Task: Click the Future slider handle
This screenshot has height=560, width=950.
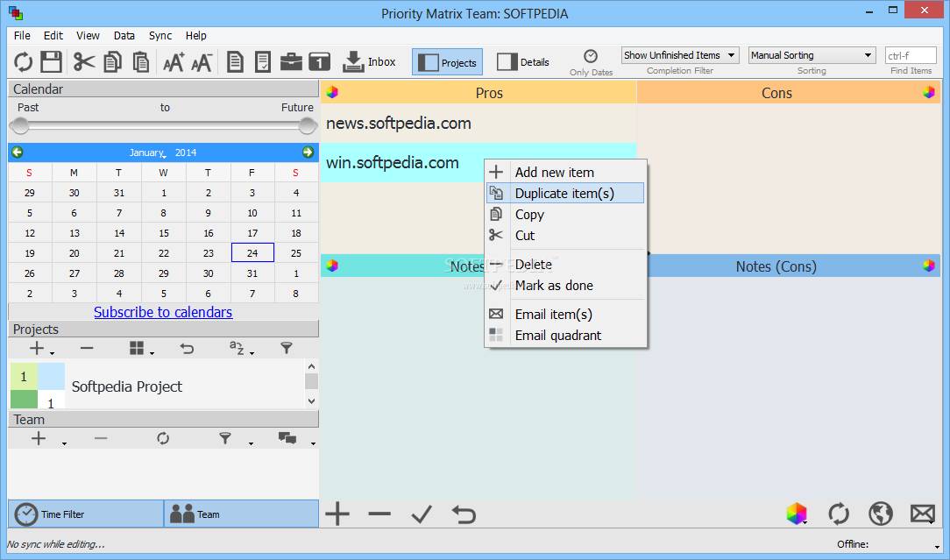Action: (x=308, y=125)
